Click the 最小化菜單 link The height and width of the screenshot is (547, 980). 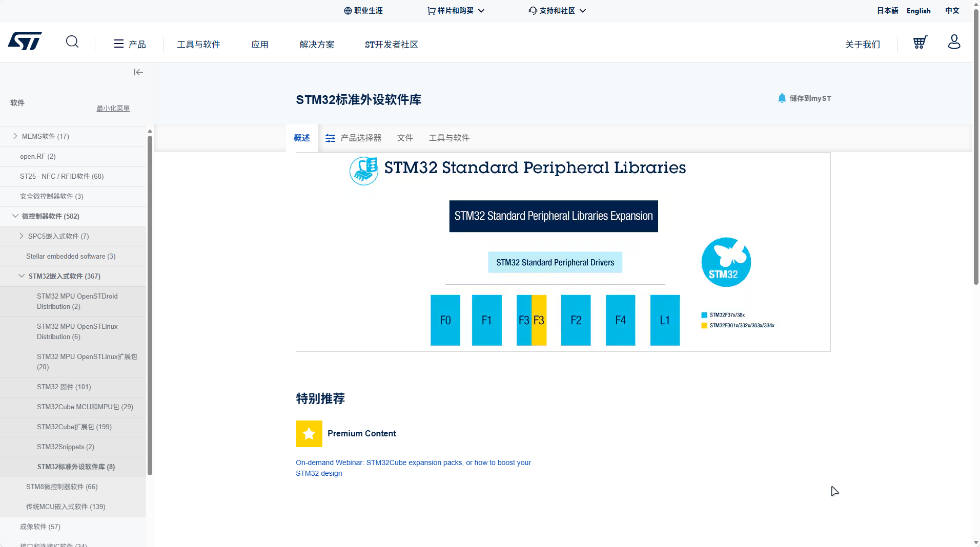click(x=113, y=109)
